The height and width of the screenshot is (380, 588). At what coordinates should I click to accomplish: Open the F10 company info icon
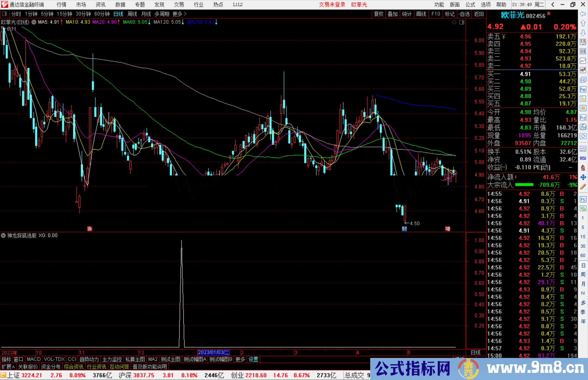click(x=583, y=89)
